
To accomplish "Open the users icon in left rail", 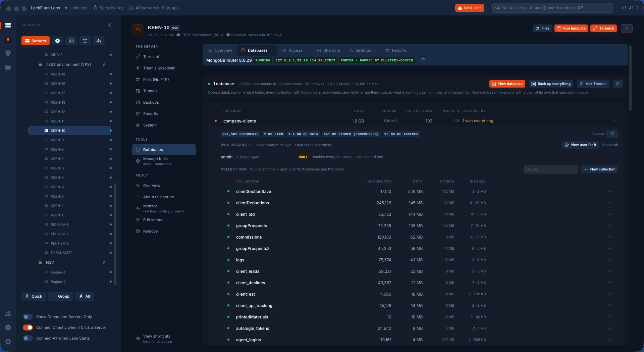I will pos(8,313).
